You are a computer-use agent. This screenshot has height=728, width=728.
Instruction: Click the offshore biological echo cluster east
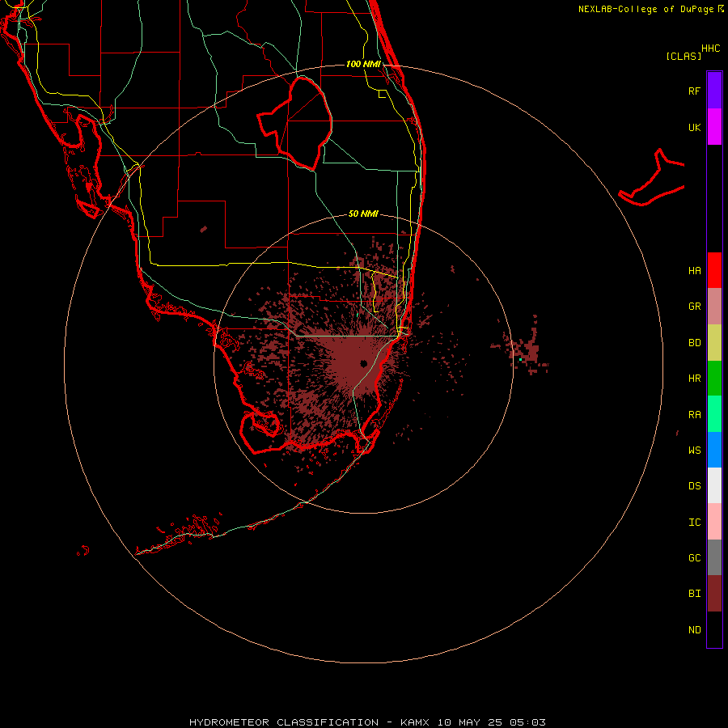[525, 346]
